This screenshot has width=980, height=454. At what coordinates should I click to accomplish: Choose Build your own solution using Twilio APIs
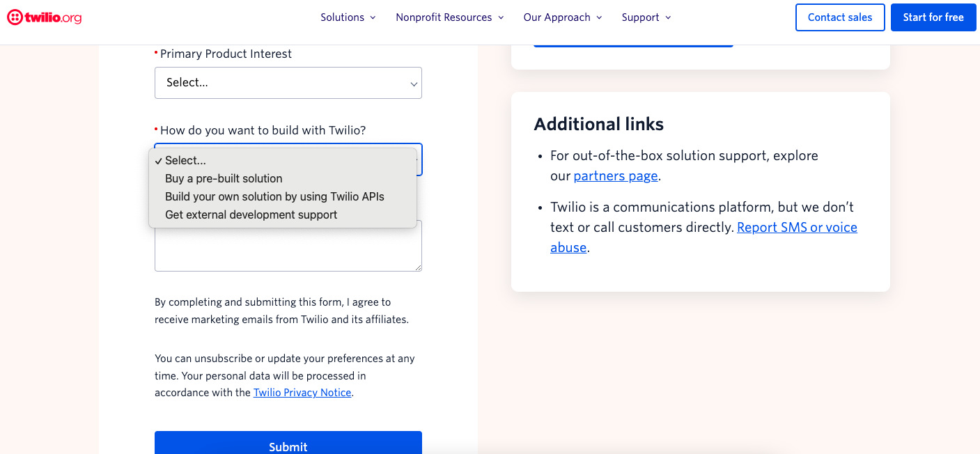click(x=274, y=197)
